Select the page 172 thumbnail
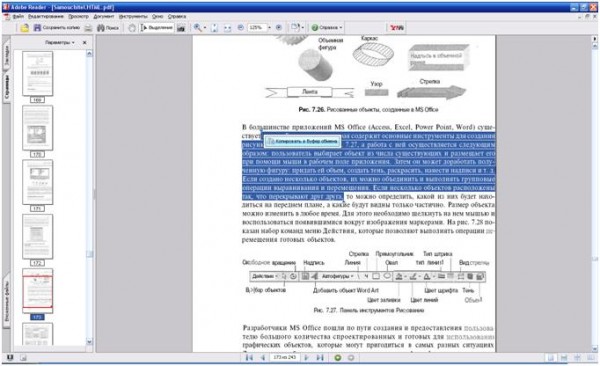This screenshot has height=366, width=600. pyautogui.click(x=38, y=237)
